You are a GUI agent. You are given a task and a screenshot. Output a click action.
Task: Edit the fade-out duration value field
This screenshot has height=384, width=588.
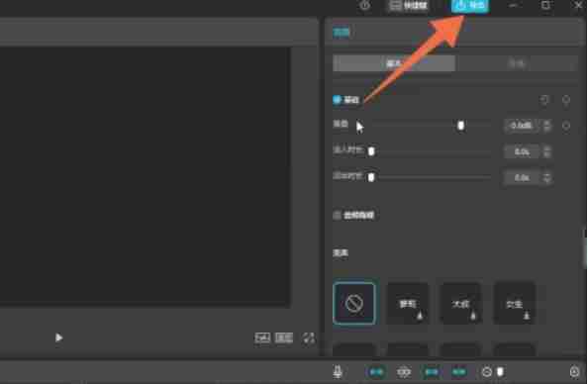pyautogui.click(x=522, y=177)
